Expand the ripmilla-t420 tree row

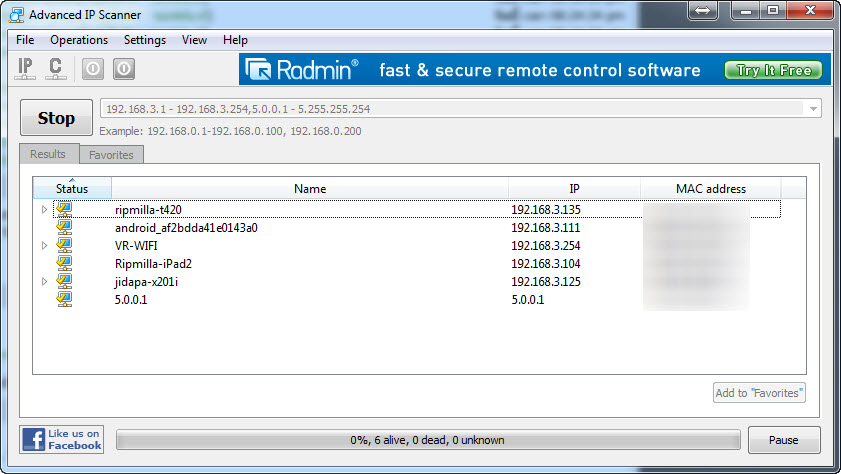pos(44,210)
